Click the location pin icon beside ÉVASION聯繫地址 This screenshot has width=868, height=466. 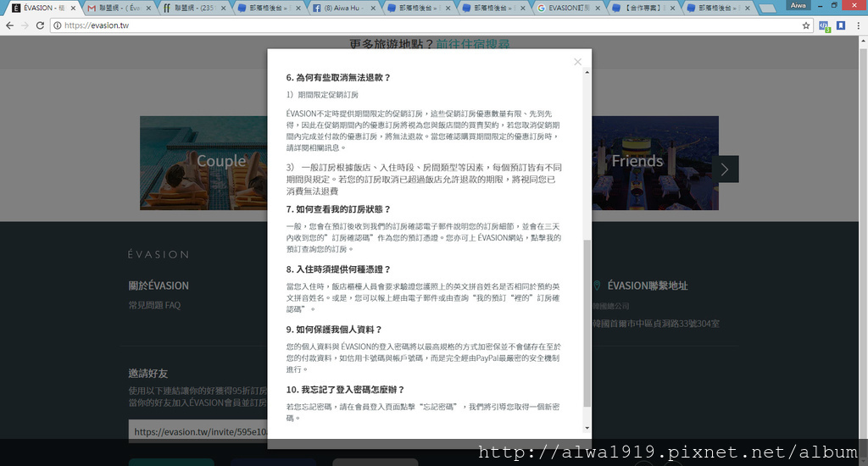click(x=597, y=286)
